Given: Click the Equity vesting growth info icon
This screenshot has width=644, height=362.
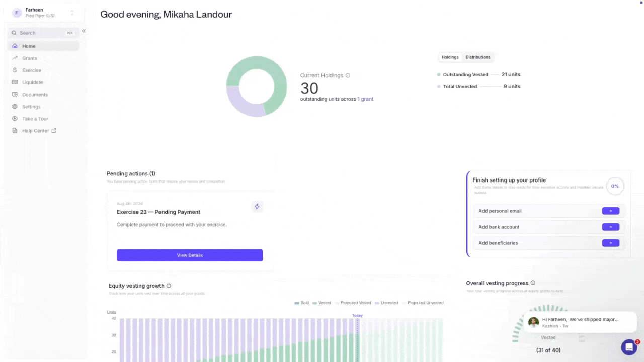Looking at the screenshot, I should 169,286.
